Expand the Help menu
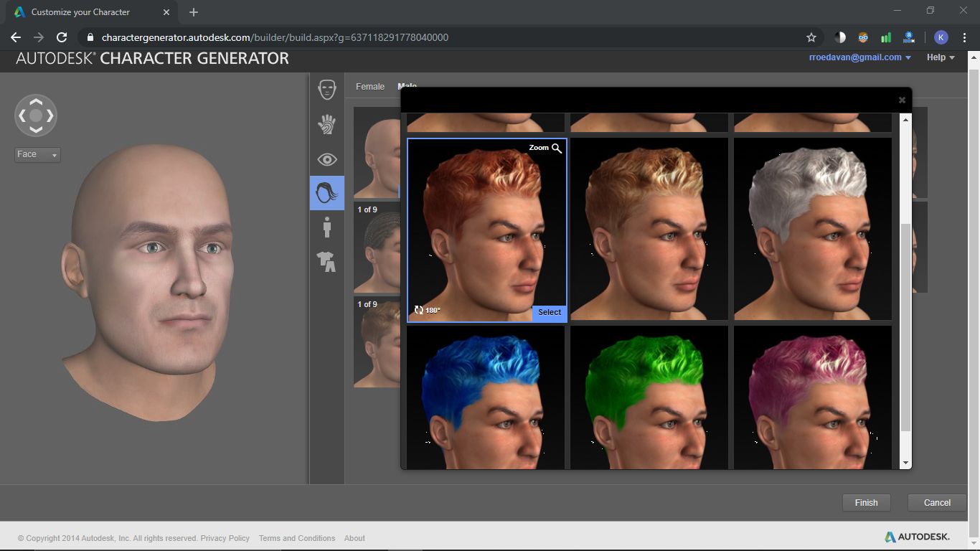 pos(941,57)
